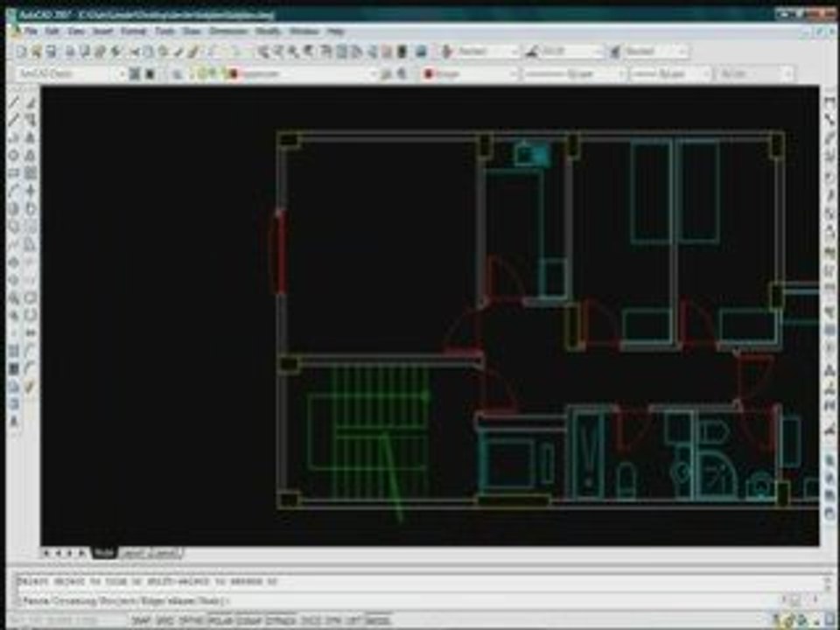Click the Save icon

pyautogui.click(x=51, y=52)
